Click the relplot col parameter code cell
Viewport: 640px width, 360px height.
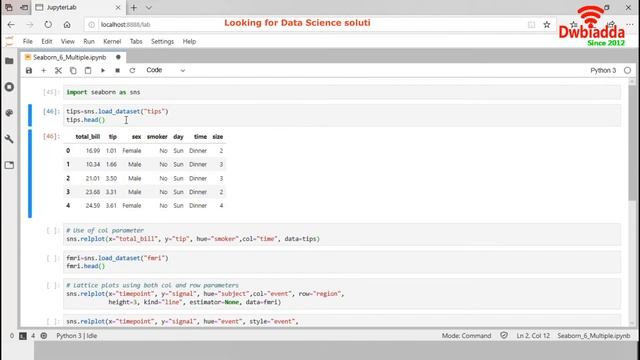[342, 235]
